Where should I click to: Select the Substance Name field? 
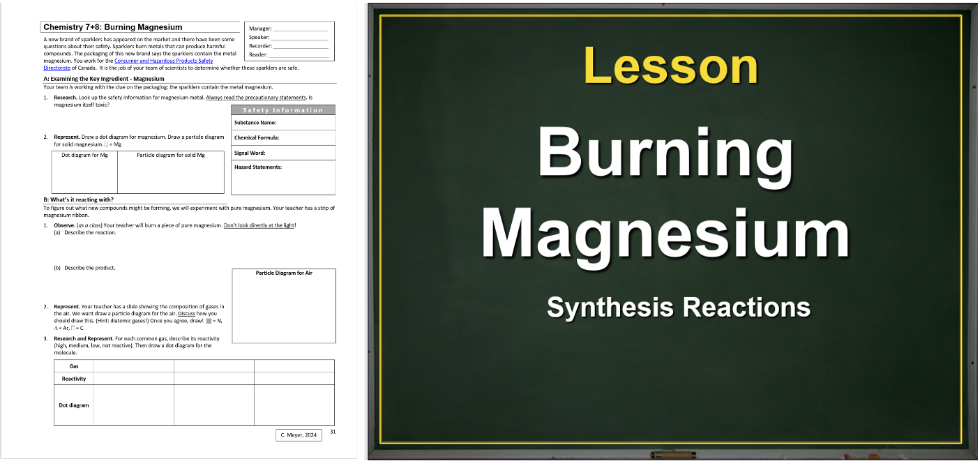click(282, 123)
